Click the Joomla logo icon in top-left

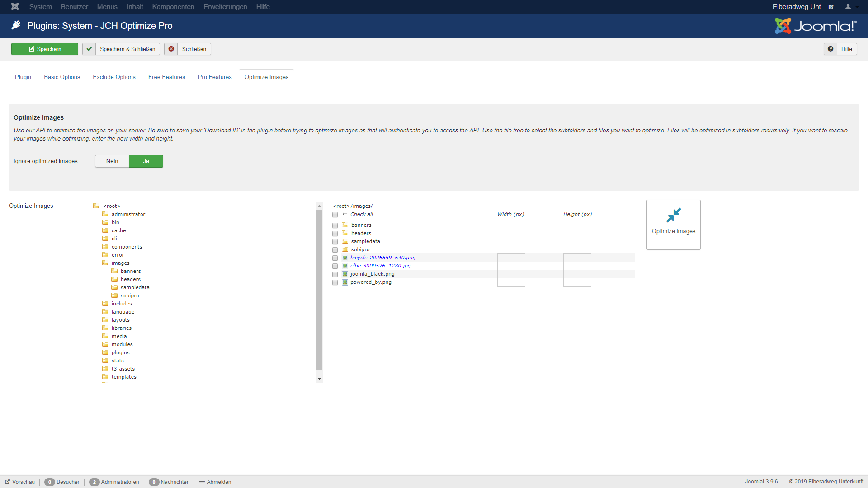15,6
